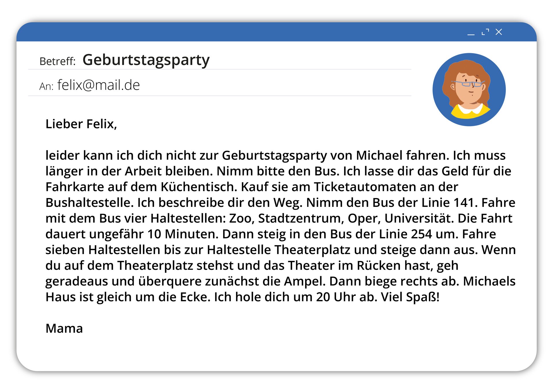Image resolution: width=552 pixels, height=392 pixels.
Task: Click the recipient address felix@mail.de
Action: [x=98, y=85]
